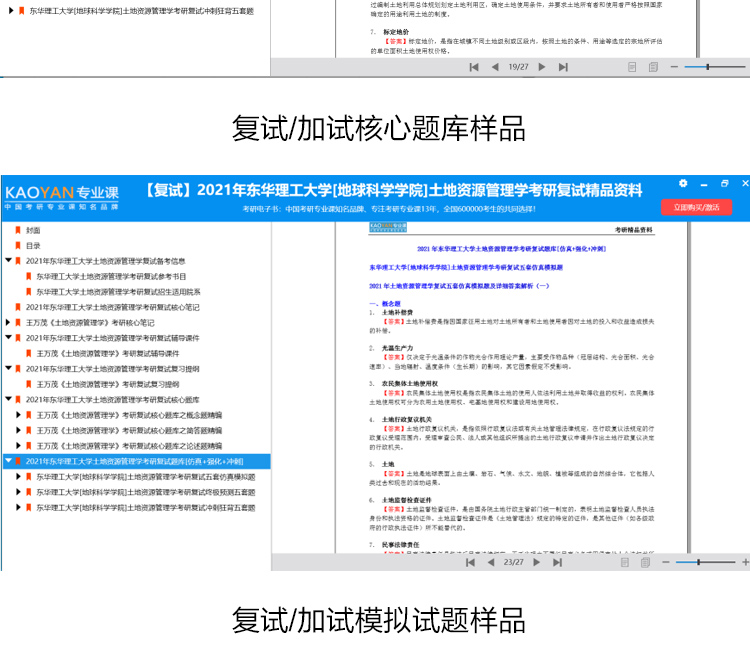Click zoom-out minus in 19/27 reader

coord(674,67)
